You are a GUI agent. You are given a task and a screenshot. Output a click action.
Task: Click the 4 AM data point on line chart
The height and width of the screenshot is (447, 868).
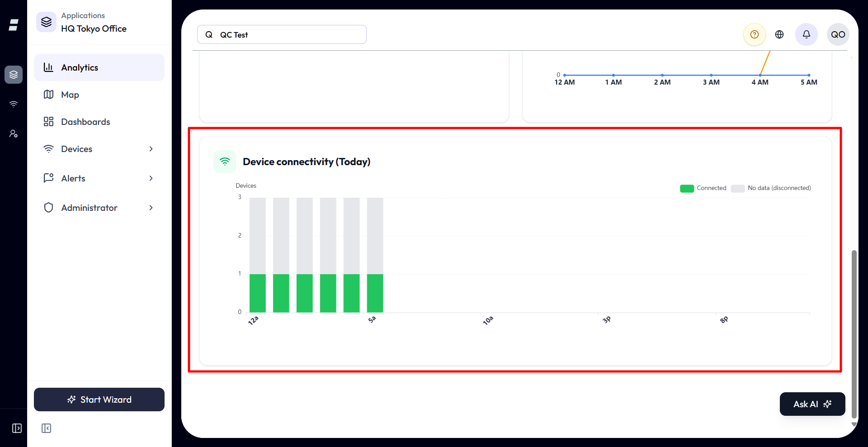pos(760,75)
